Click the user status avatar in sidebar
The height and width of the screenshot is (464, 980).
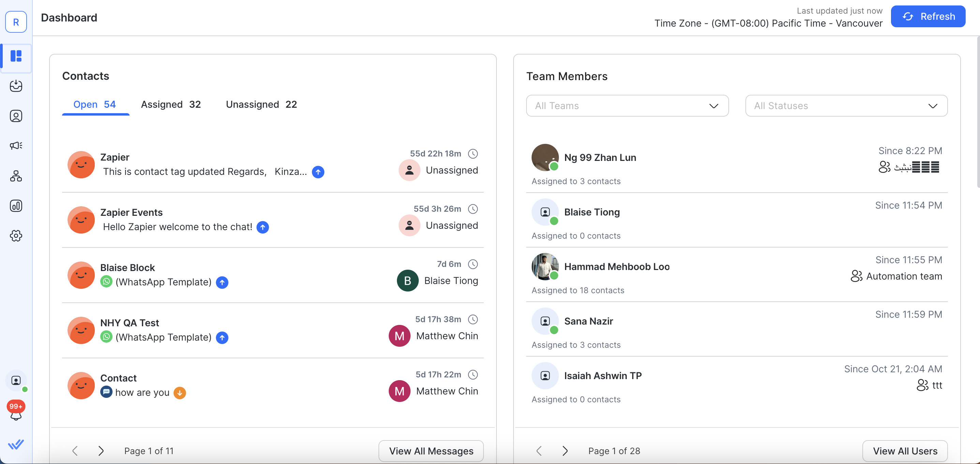pyautogui.click(x=16, y=380)
